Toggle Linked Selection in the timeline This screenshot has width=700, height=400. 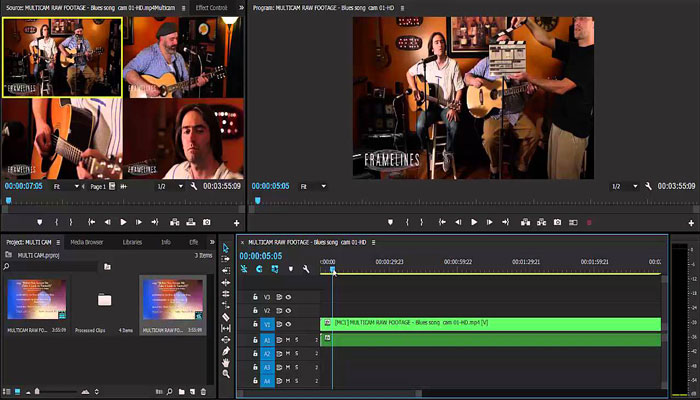point(275,269)
